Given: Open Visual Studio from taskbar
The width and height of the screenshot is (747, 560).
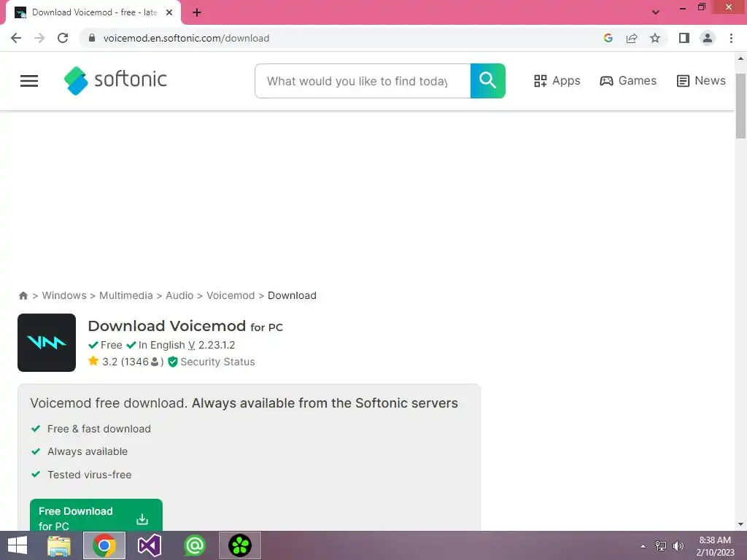Looking at the screenshot, I should click(x=149, y=545).
